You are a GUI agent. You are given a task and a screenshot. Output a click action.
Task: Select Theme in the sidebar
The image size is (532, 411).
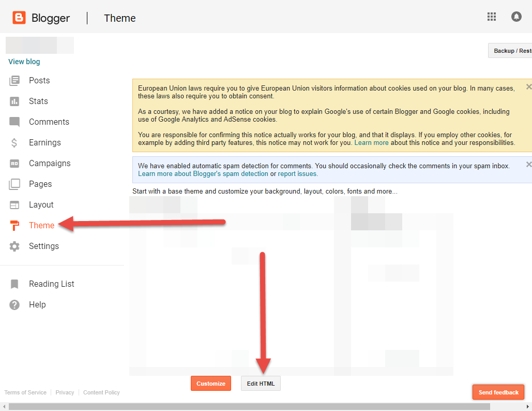tap(41, 226)
